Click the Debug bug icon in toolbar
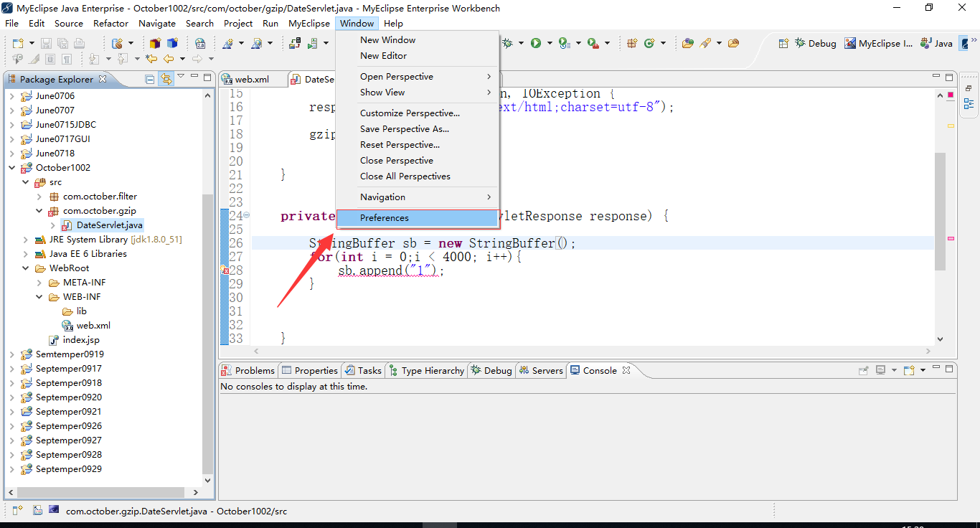Viewport: 980px width, 528px height. coord(508,43)
